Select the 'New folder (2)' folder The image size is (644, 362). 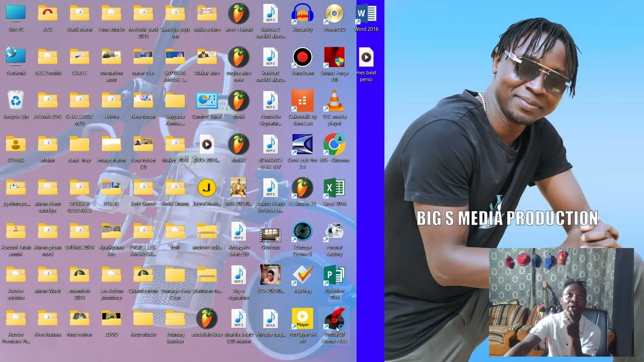click(x=143, y=145)
